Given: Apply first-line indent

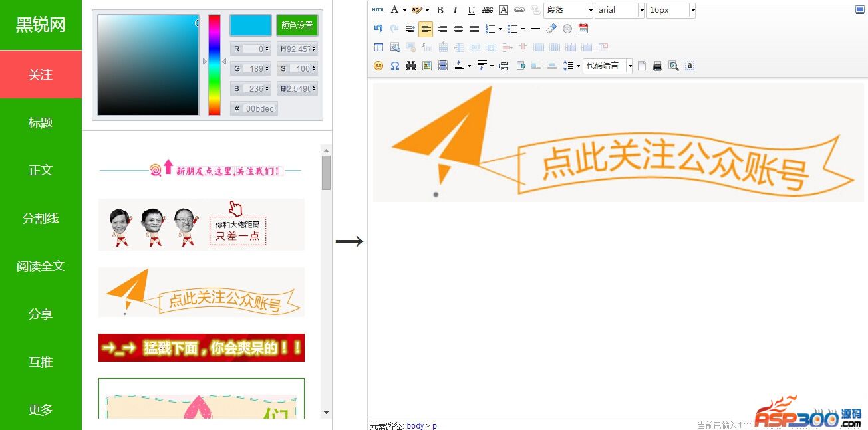Looking at the screenshot, I should click(x=410, y=29).
